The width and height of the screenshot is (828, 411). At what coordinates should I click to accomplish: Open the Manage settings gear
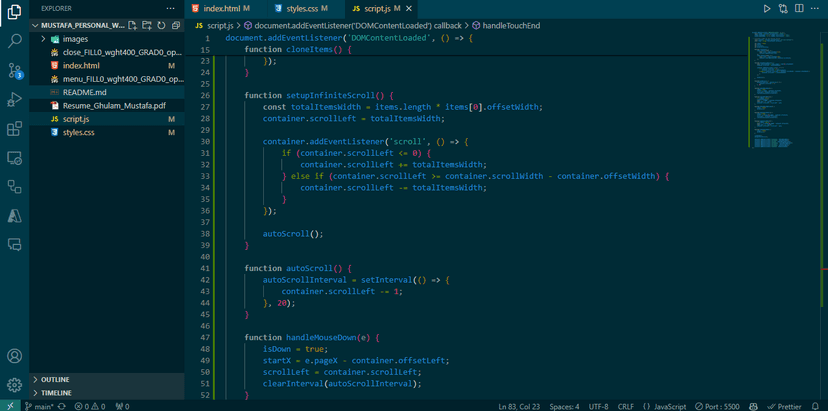(14, 384)
